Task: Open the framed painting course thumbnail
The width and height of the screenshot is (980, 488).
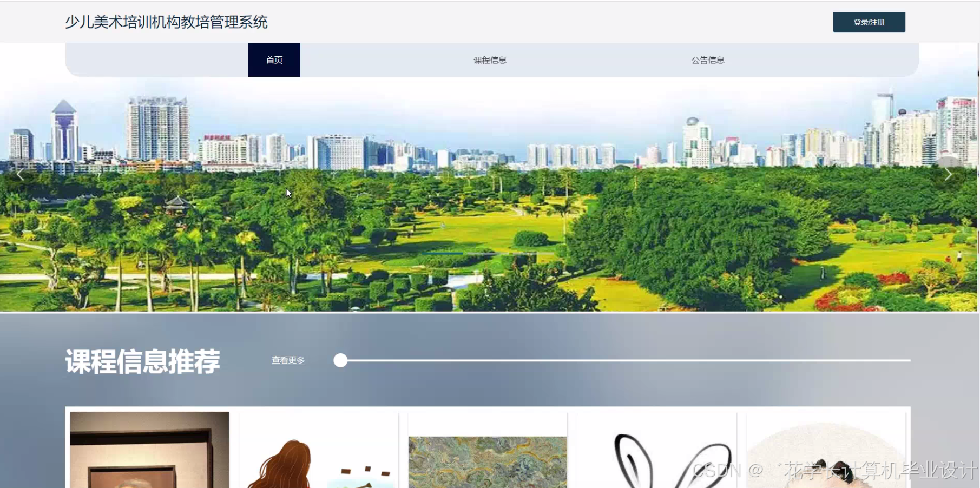Action: point(149,450)
